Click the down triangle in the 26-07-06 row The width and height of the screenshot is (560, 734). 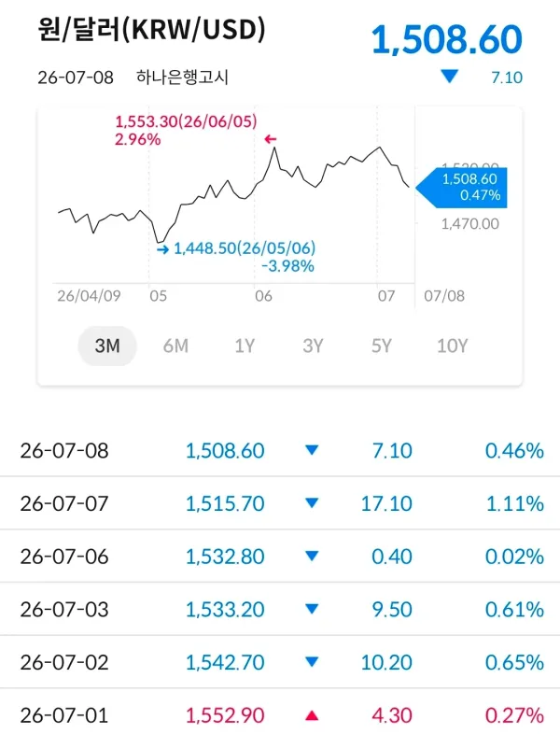[312, 557]
